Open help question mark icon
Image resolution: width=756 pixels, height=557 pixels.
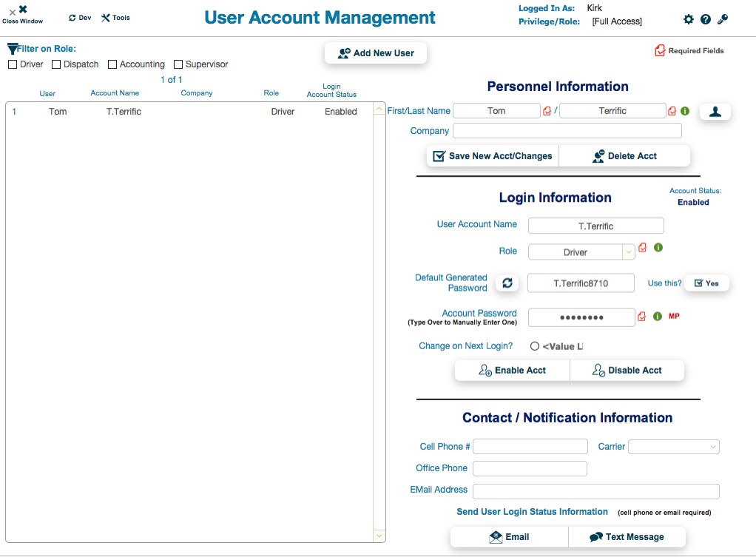[706, 20]
